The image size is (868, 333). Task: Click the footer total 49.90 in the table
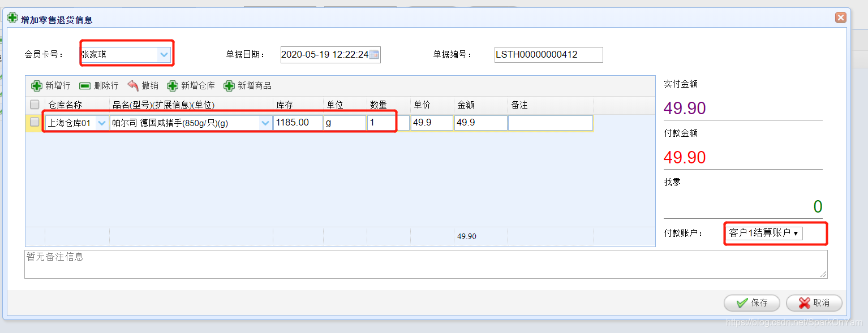[467, 236]
